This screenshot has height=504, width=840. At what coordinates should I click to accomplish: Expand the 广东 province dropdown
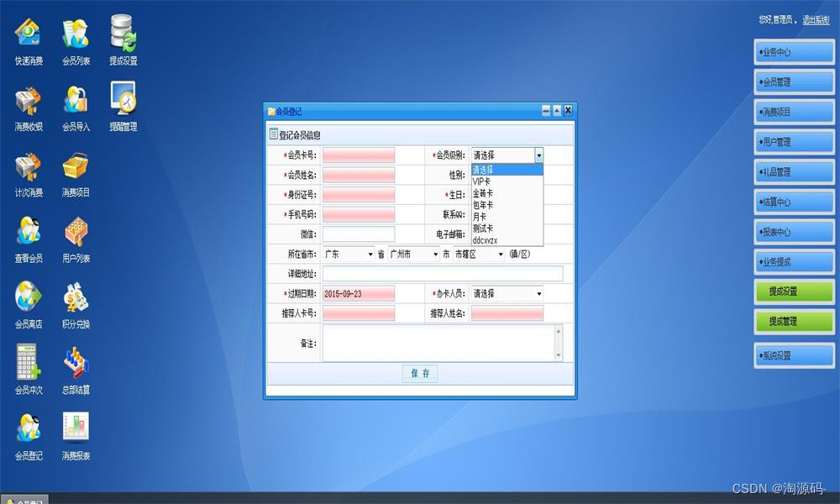(x=349, y=254)
